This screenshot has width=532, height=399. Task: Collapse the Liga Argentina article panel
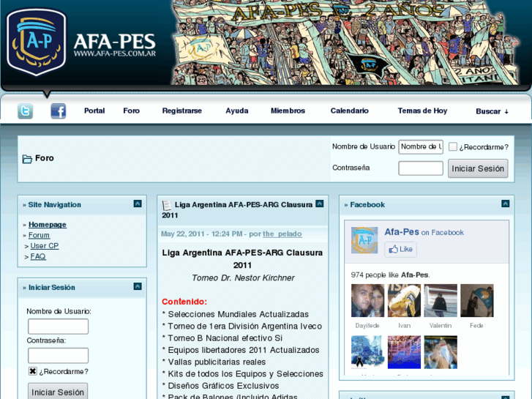tap(319, 204)
